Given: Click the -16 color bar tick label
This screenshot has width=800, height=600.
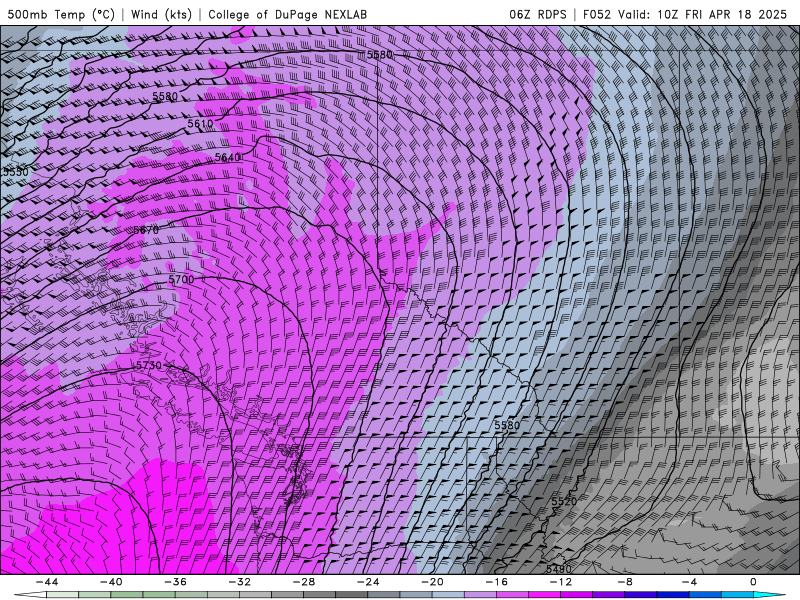Looking at the screenshot, I should pos(497,582).
